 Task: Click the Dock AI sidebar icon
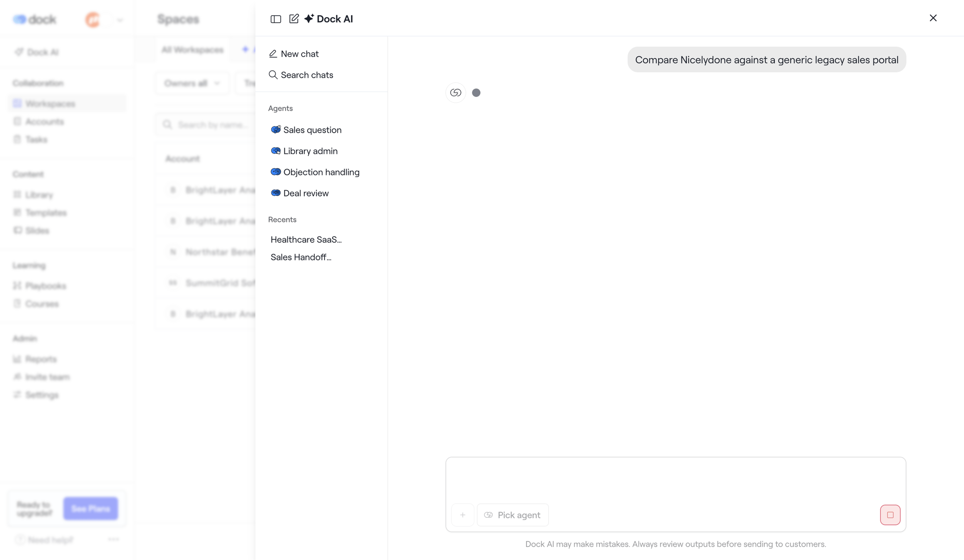point(19,52)
